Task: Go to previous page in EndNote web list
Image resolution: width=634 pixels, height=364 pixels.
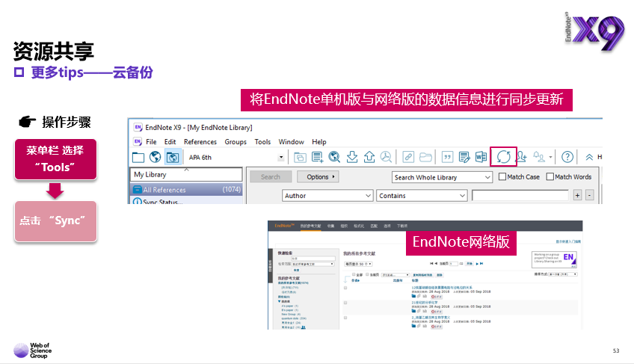Action: click(436, 264)
